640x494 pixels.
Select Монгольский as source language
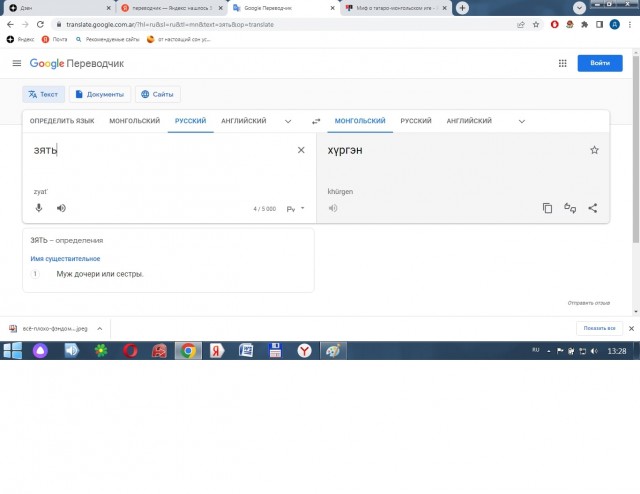point(135,121)
